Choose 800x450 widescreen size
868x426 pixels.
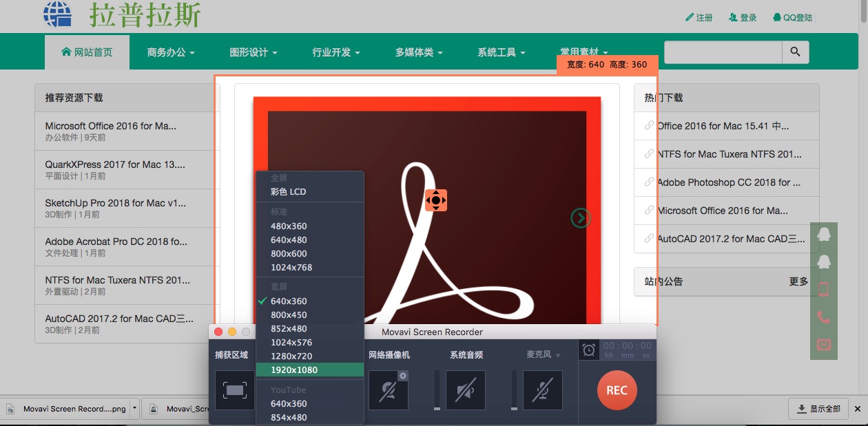(310, 315)
